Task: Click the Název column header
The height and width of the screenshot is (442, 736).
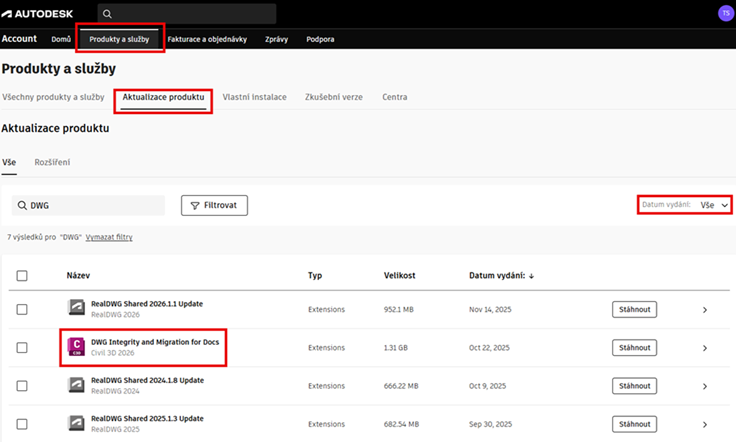Action: (78, 275)
